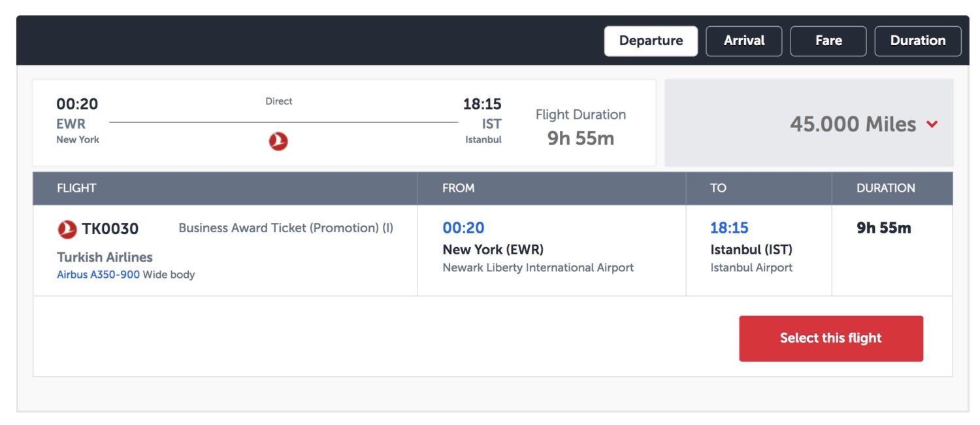Switch sorting to Arrival
The height and width of the screenshot is (425, 980).
(743, 41)
